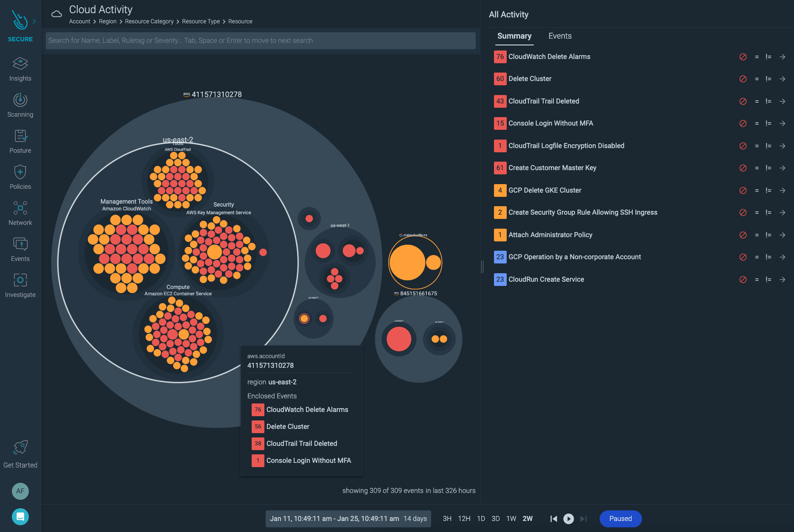Toggle the equals filter on Delete Cluster row
Viewport: 794px width, 532px height.
pyautogui.click(x=757, y=79)
